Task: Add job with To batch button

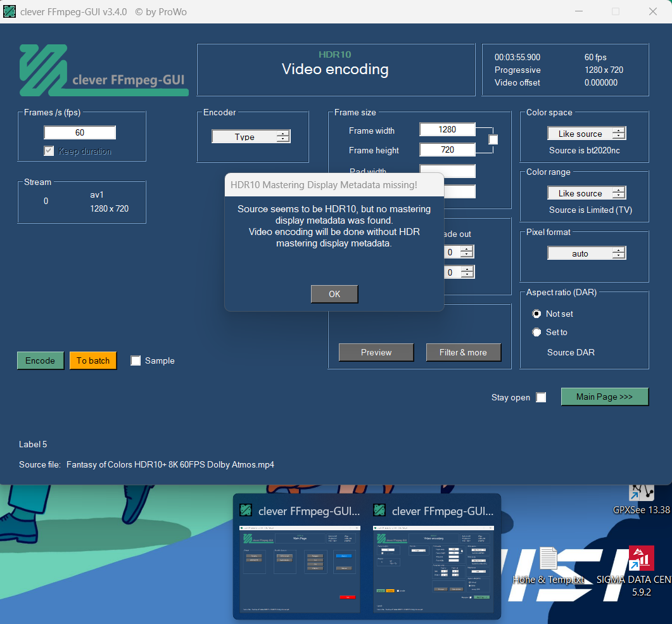Action: coord(93,360)
